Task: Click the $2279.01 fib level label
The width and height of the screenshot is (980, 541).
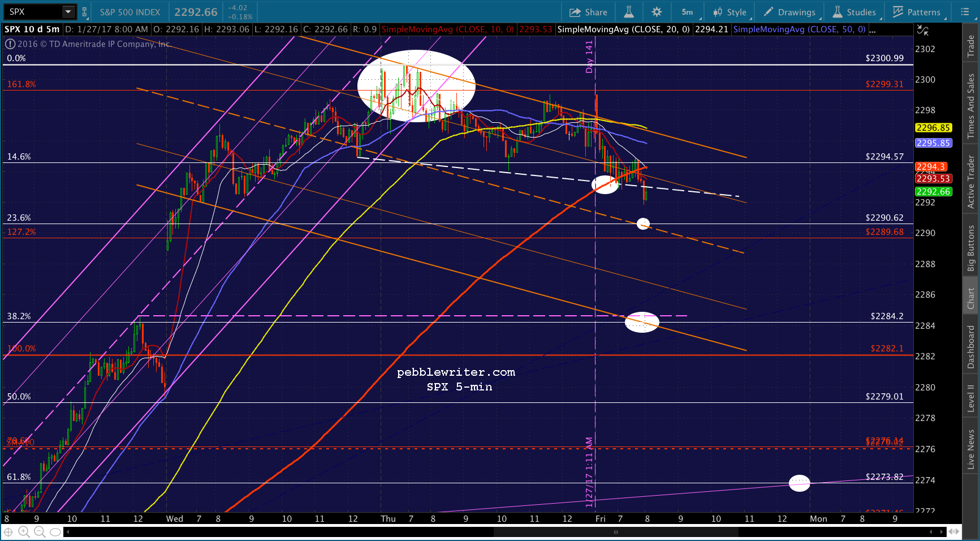Action: pos(884,397)
